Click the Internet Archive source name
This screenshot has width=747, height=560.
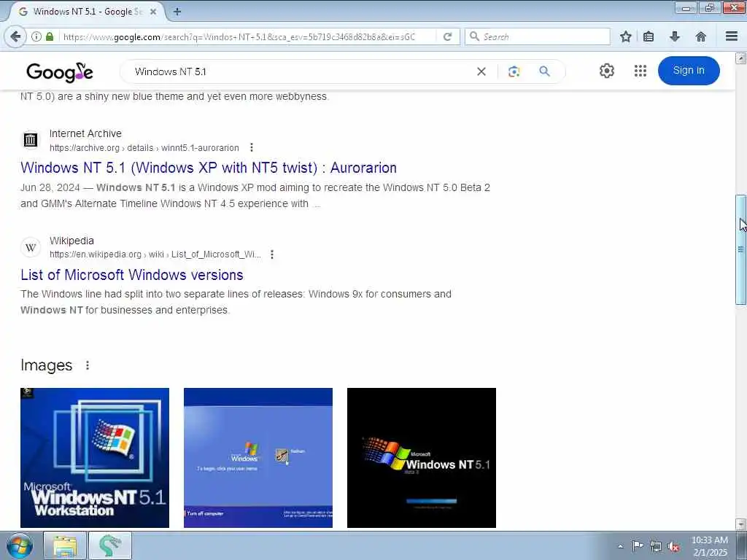pyautogui.click(x=85, y=133)
